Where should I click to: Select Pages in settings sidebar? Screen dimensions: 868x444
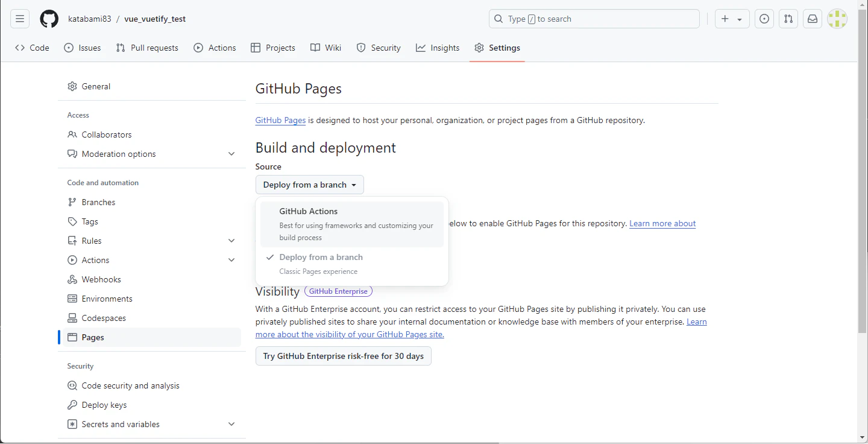(x=149, y=337)
